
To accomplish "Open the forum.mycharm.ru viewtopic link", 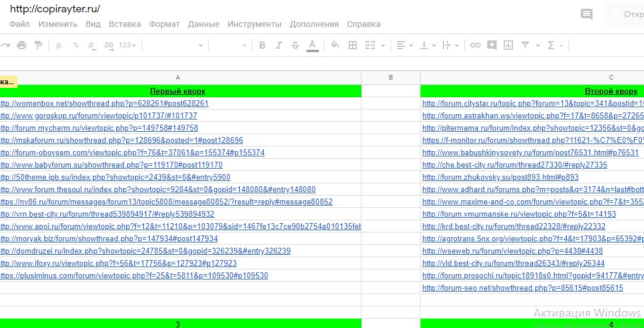I will click(x=98, y=128).
